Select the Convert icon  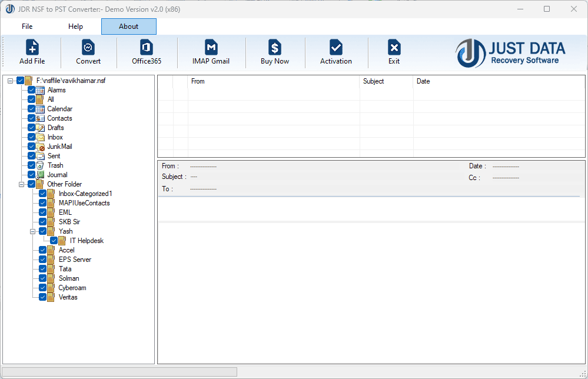pyautogui.click(x=88, y=52)
